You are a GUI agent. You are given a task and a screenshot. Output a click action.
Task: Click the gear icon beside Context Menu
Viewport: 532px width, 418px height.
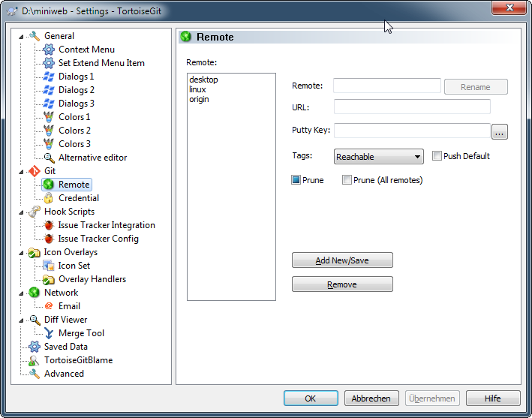tap(49, 50)
